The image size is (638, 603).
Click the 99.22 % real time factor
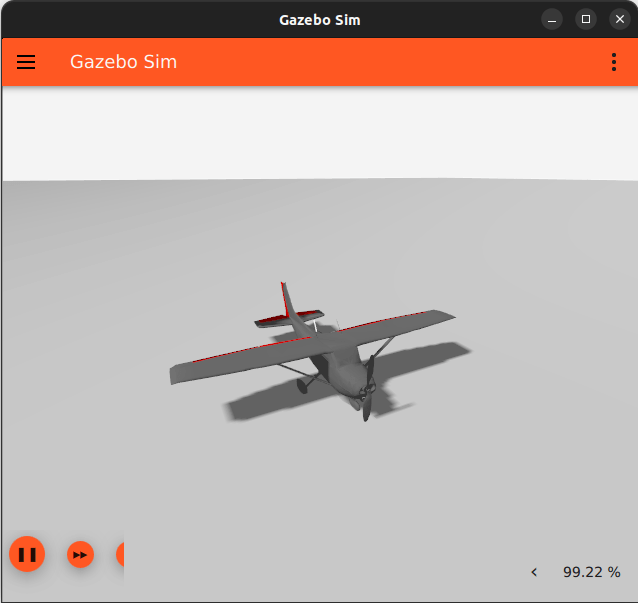click(591, 572)
